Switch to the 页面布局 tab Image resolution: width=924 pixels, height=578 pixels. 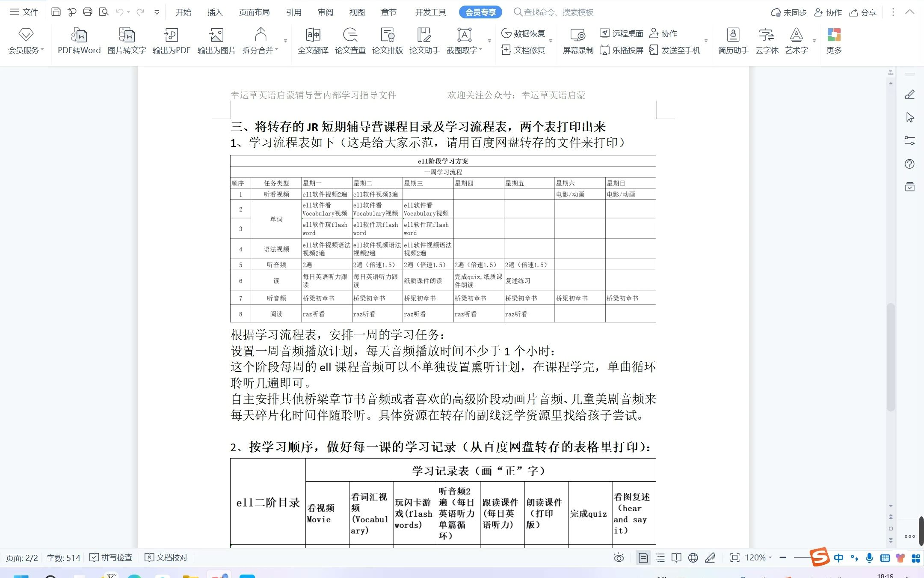(254, 12)
